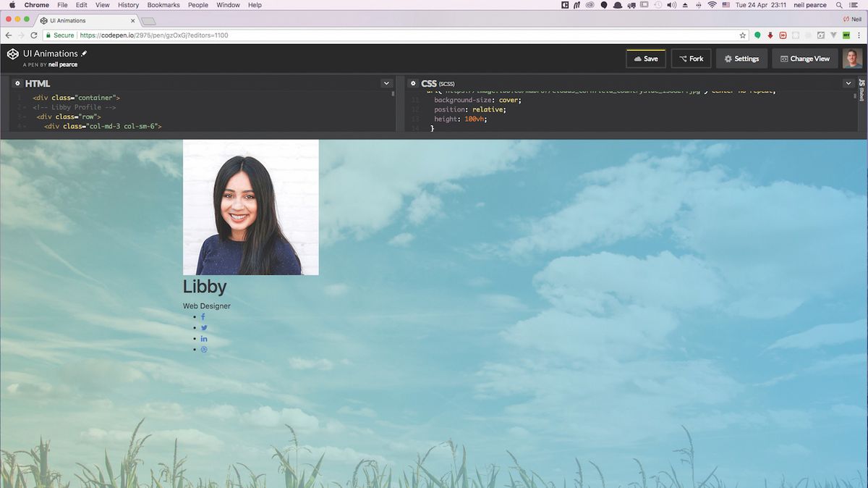
Task: Open the HTML panel settings gear
Action: click(17, 83)
